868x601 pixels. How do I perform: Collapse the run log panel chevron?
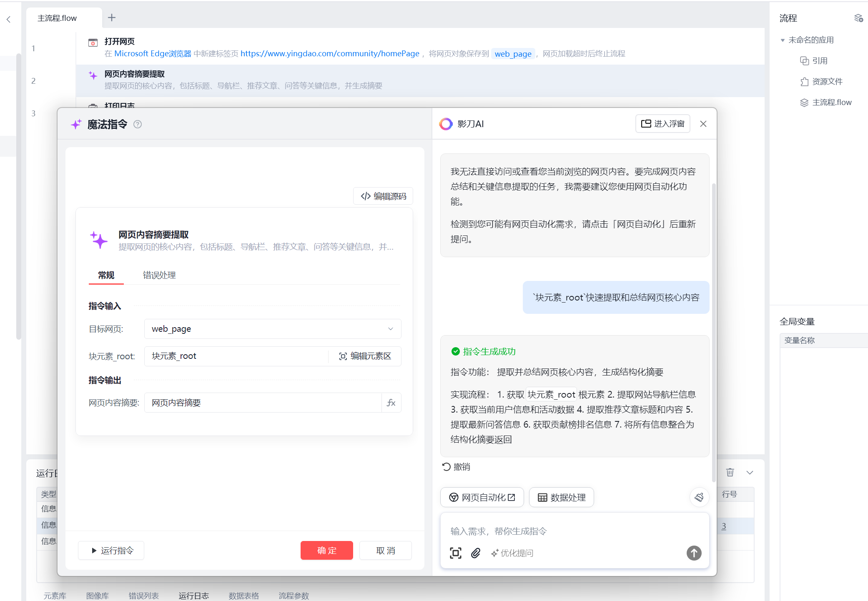point(750,472)
